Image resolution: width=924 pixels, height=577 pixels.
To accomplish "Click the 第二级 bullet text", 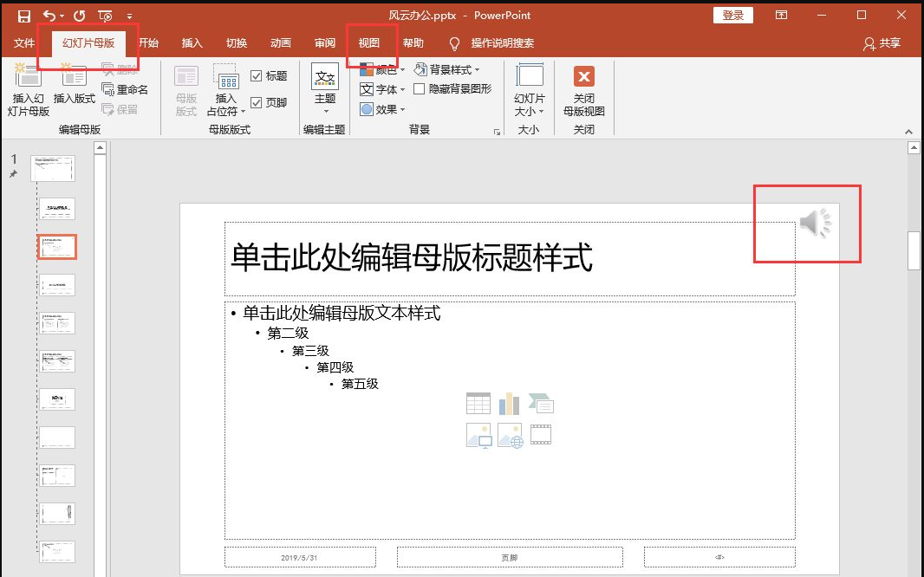I will coord(288,334).
